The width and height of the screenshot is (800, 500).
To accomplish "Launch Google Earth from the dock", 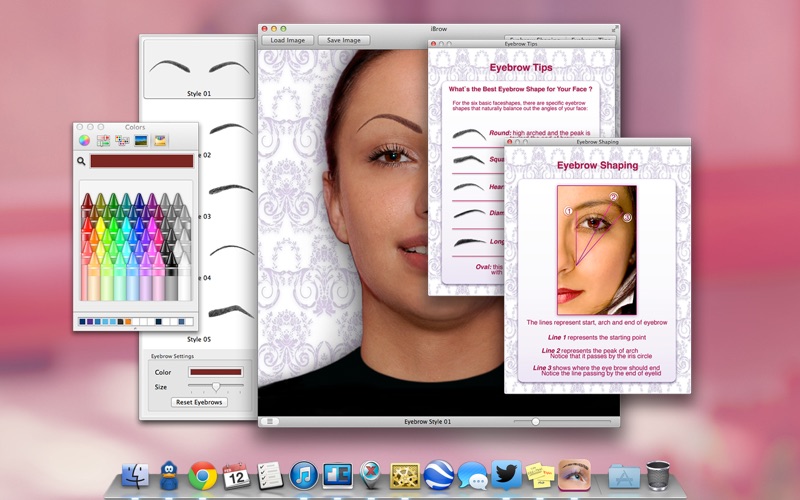I will 438,476.
